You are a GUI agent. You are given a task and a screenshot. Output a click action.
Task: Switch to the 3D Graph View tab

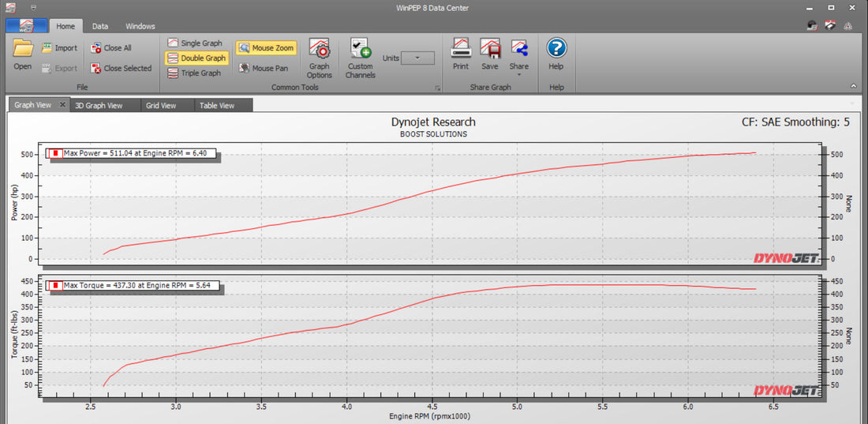tap(99, 105)
